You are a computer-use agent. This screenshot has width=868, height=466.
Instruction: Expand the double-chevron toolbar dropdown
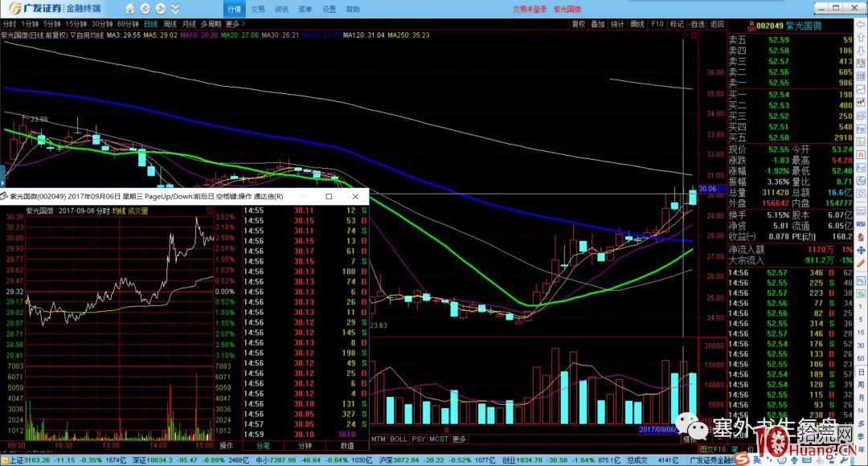[x=175, y=9]
